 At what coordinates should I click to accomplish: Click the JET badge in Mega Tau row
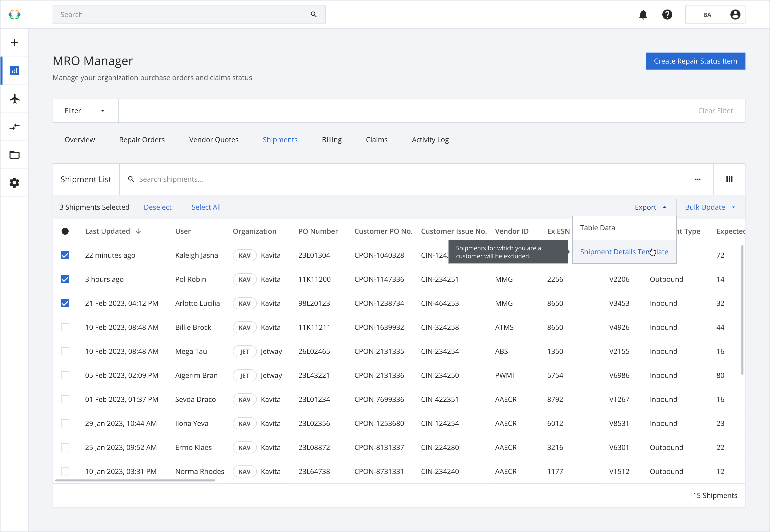click(244, 351)
